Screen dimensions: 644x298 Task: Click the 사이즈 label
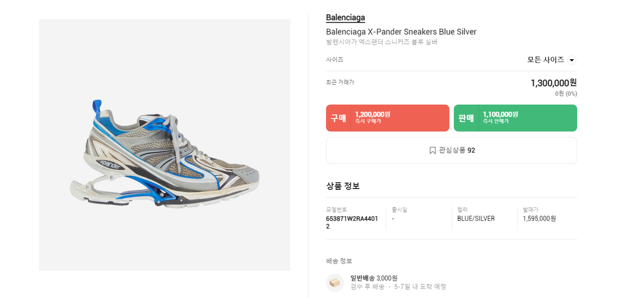click(x=335, y=60)
